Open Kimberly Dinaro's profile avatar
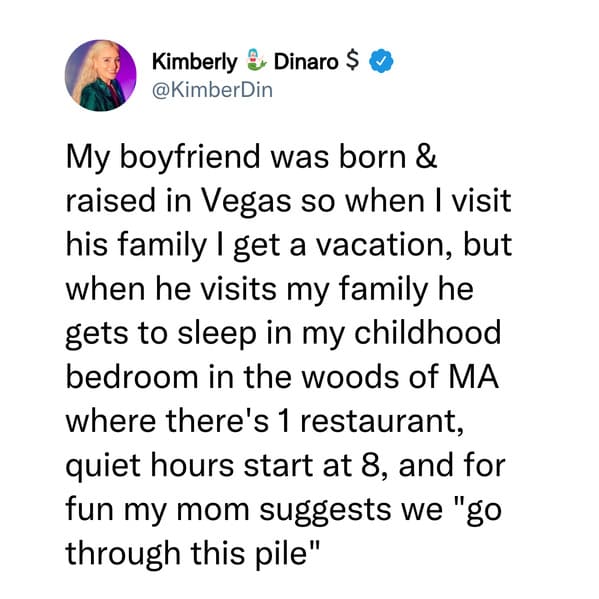This screenshot has width=599, height=599. pos(100,75)
